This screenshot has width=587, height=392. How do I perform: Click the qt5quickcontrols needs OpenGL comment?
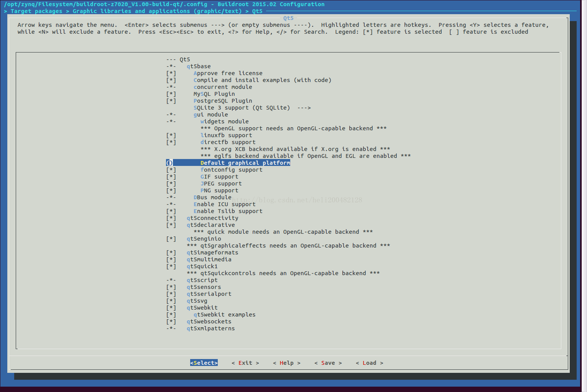click(283, 273)
